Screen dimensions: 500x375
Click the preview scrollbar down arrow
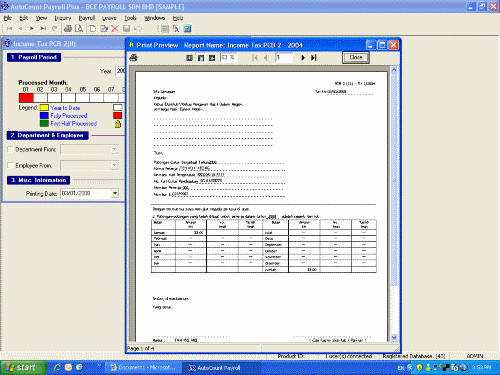pyautogui.click(x=394, y=338)
